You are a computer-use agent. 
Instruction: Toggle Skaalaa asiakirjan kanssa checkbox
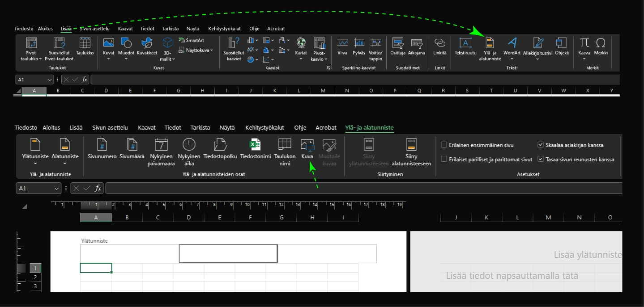(x=541, y=145)
